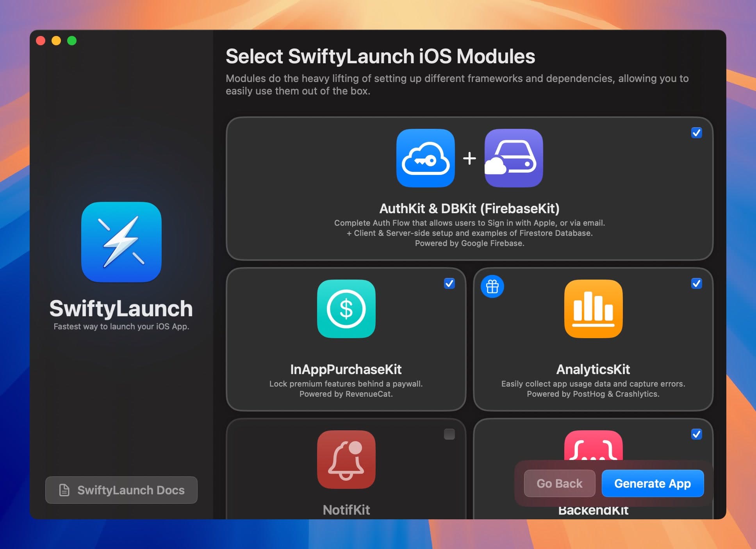The image size is (756, 549).
Task: Click the blue gift badge on AnalyticsKit
Action: click(492, 287)
